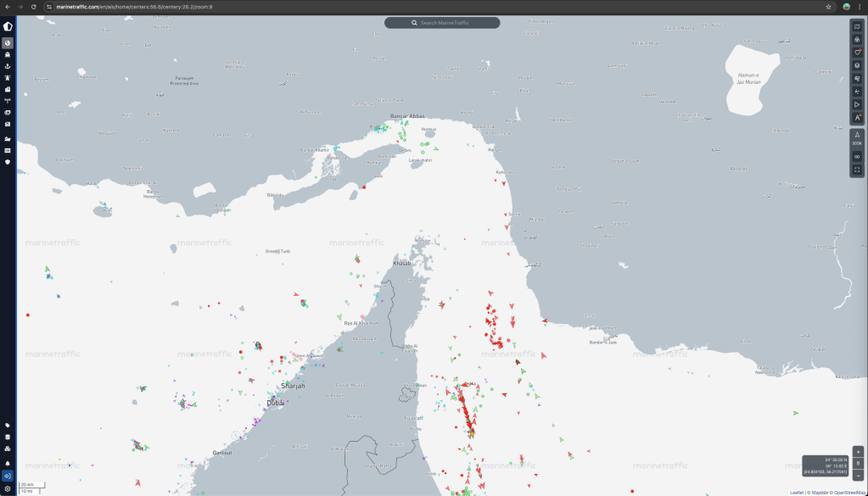Open the database stack icon in sidebar

coord(8,437)
